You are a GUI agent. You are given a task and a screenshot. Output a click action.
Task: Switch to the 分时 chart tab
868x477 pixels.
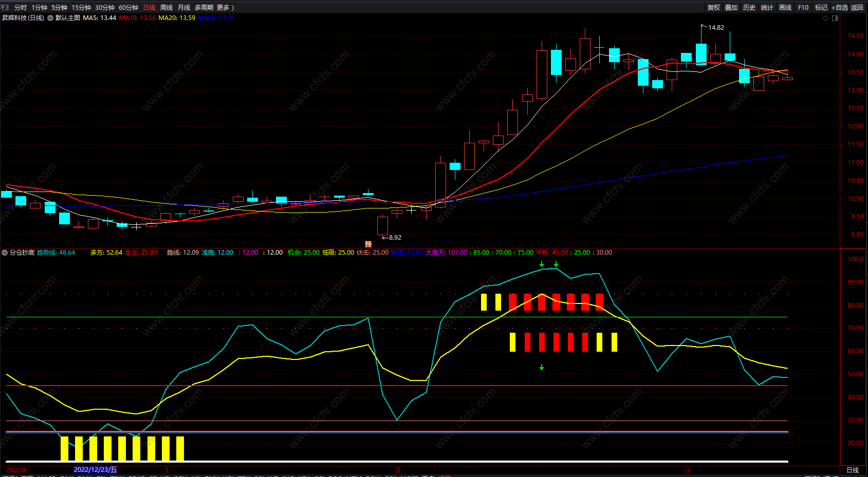point(21,8)
